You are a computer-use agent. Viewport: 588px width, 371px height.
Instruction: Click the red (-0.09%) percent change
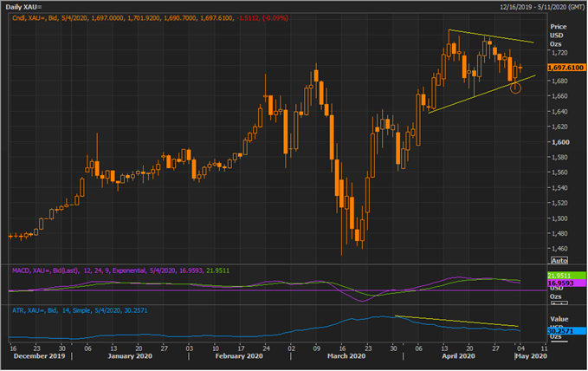point(275,18)
